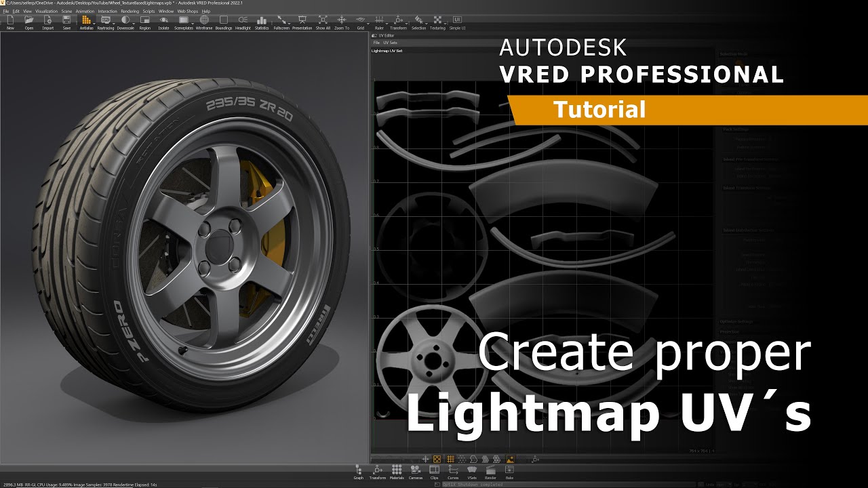The height and width of the screenshot is (488, 868).
Task: Open the Transform module in bottom bar
Action: [377, 472]
